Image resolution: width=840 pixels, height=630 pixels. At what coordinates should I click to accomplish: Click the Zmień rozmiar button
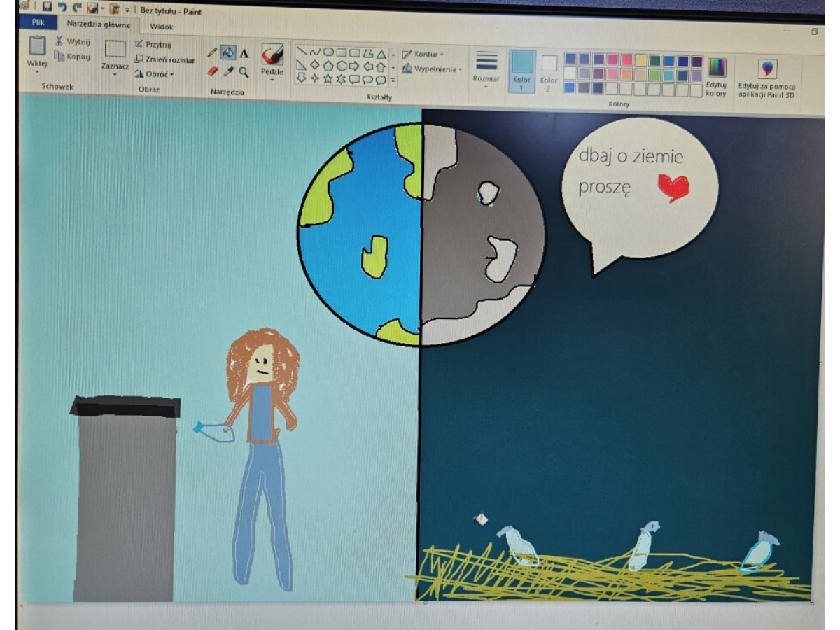coord(165,59)
